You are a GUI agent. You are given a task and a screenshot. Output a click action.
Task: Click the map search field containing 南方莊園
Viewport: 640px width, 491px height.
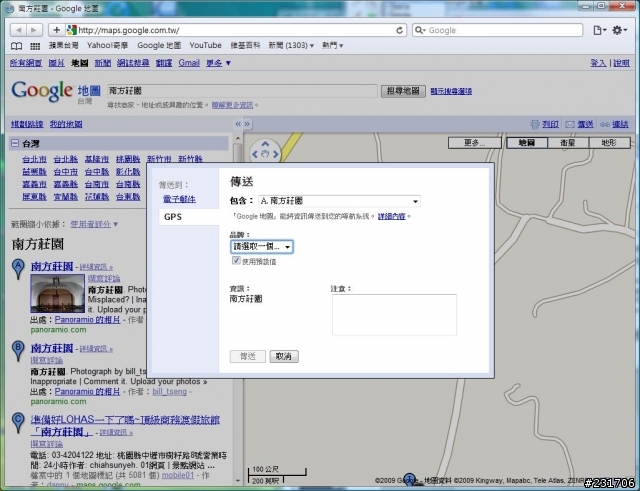(x=242, y=91)
